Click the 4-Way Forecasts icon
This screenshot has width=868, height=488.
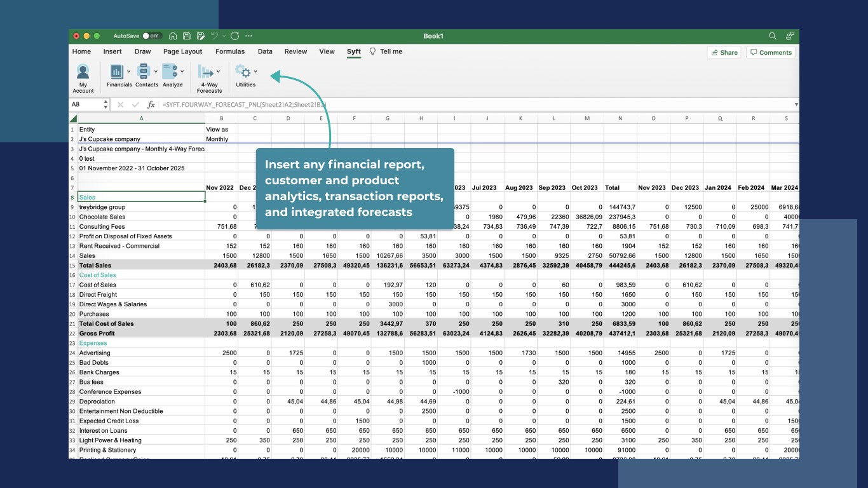click(x=206, y=72)
